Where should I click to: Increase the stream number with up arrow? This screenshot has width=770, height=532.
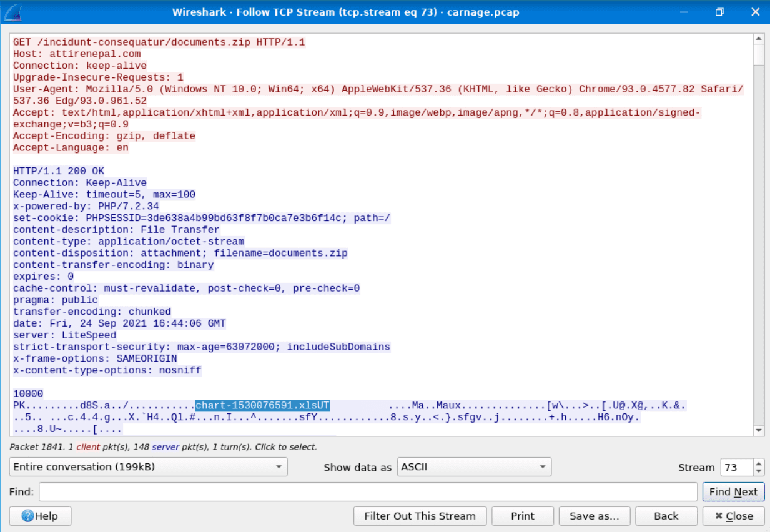click(759, 463)
